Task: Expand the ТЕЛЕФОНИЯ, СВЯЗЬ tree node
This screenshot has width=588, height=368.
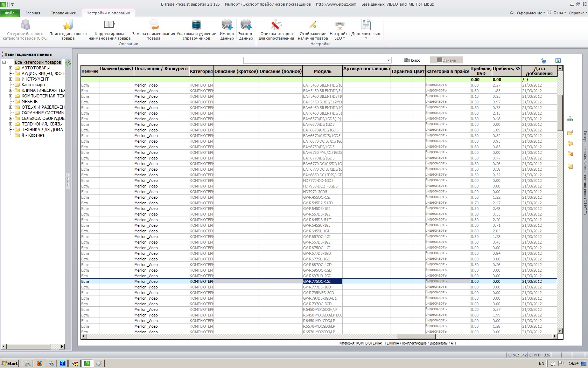Action: pyautogui.click(x=10, y=124)
